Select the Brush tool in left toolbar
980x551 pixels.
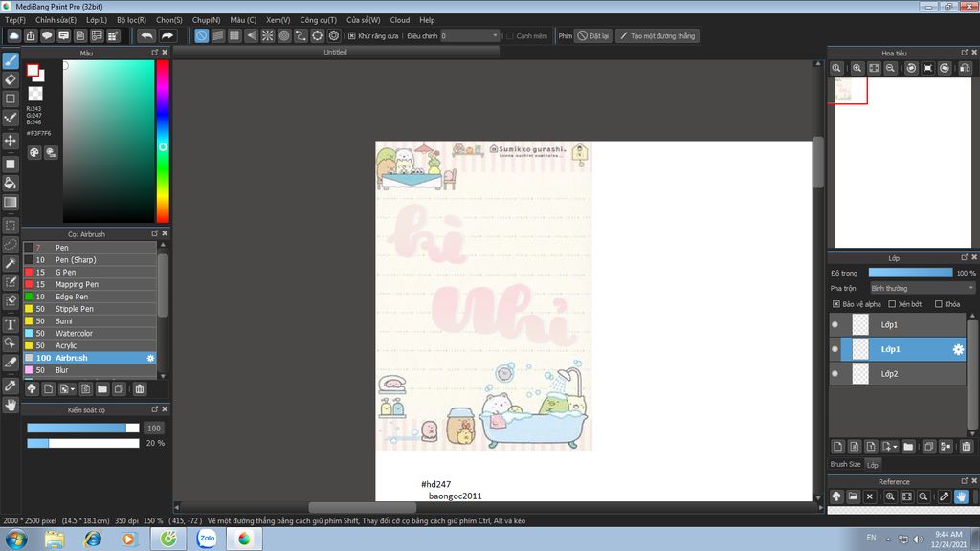[10, 60]
